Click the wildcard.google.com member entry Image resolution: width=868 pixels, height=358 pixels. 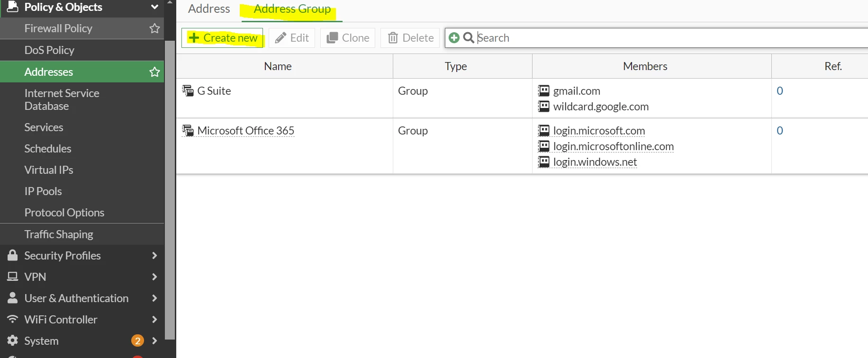point(601,107)
